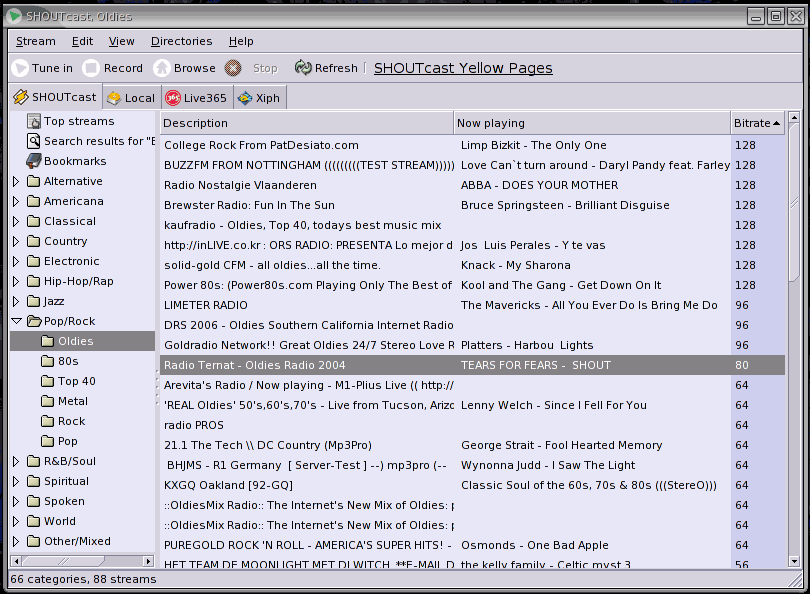The image size is (810, 594).
Task: Click the Stop toolbar icon
Action: click(233, 68)
